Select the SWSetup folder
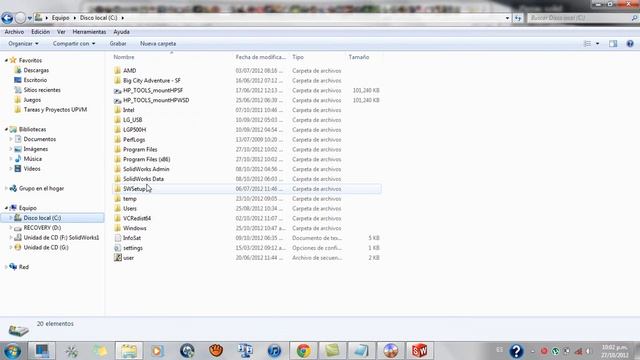640x360 pixels. click(134, 189)
